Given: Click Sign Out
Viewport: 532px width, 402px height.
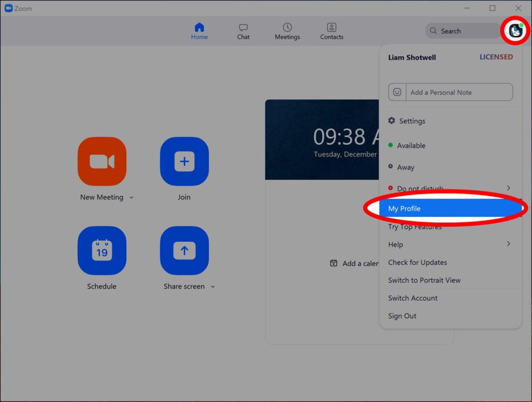Looking at the screenshot, I should (x=450, y=316).
